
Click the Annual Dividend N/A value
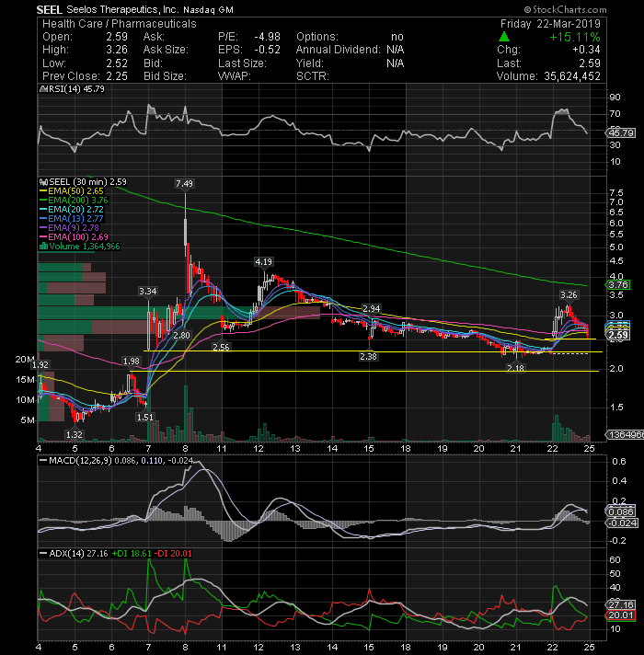point(395,50)
